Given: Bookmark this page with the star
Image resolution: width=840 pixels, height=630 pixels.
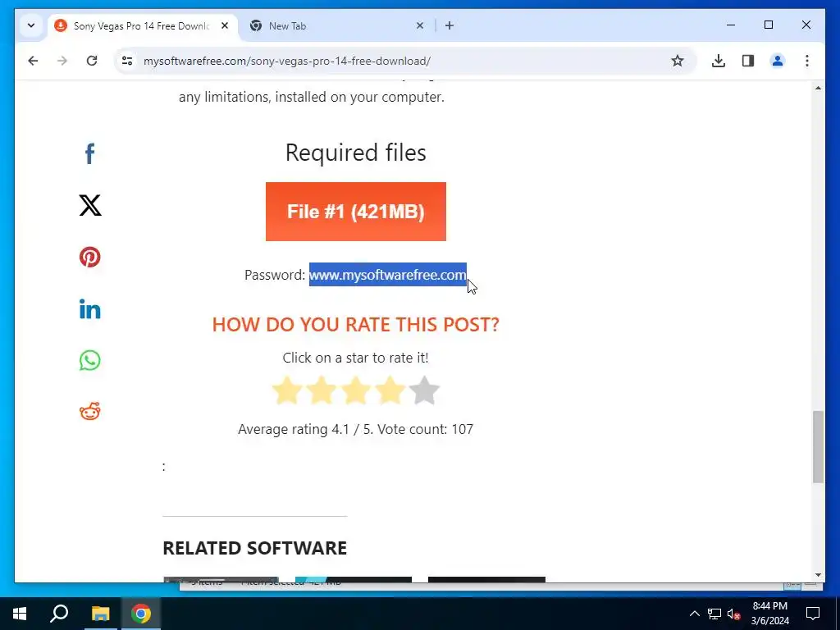Looking at the screenshot, I should click(677, 61).
